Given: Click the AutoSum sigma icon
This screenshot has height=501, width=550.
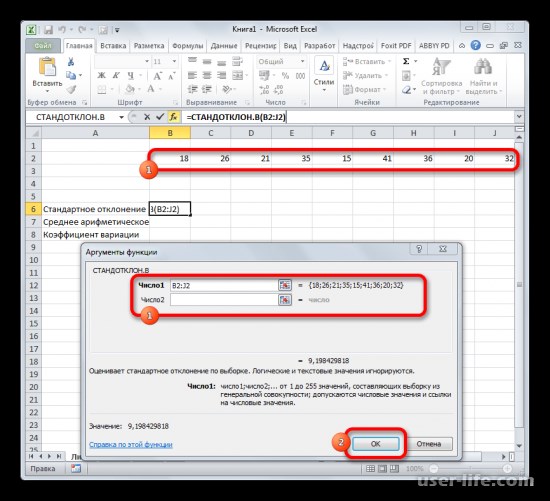Looking at the screenshot, I should click(x=406, y=61).
